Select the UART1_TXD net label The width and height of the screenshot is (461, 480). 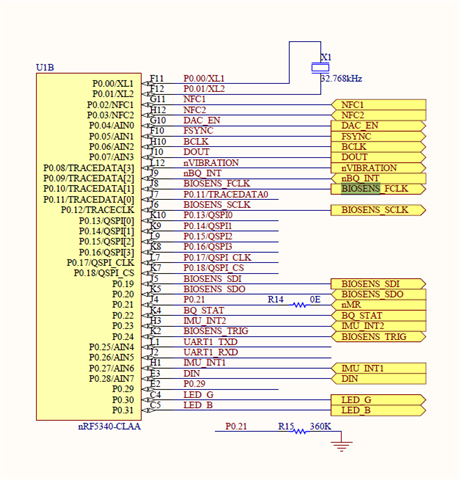tap(210, 342)
